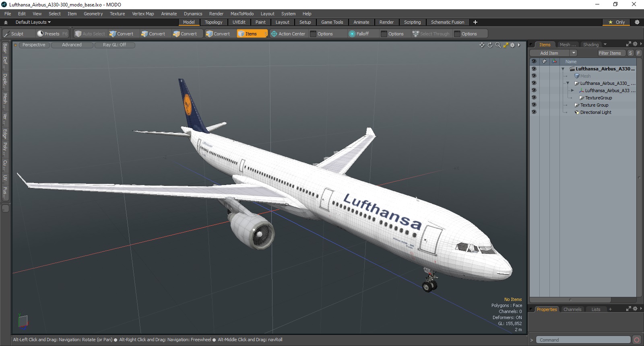Click the viewport orange dot handle
644x346 pixels.
15,45
